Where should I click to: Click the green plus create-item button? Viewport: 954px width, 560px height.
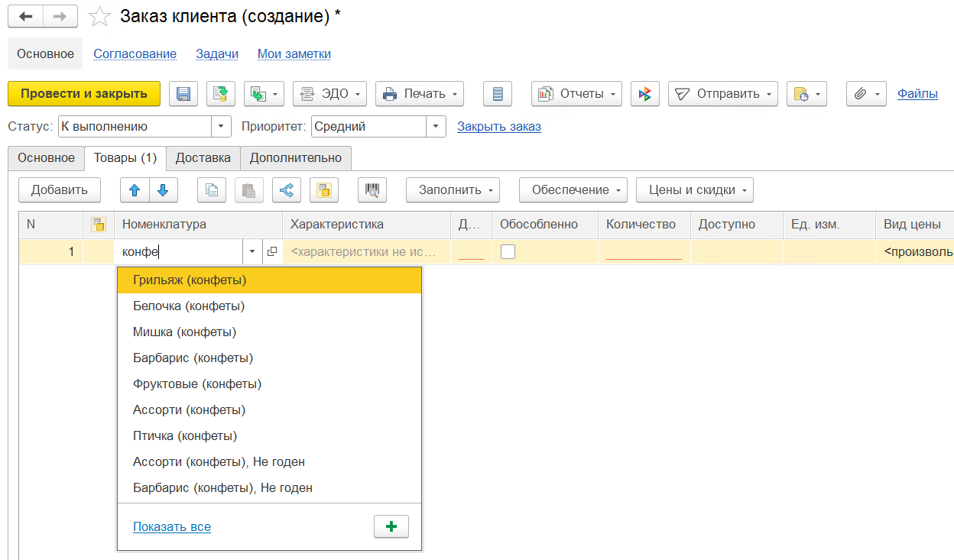point(391,527)
